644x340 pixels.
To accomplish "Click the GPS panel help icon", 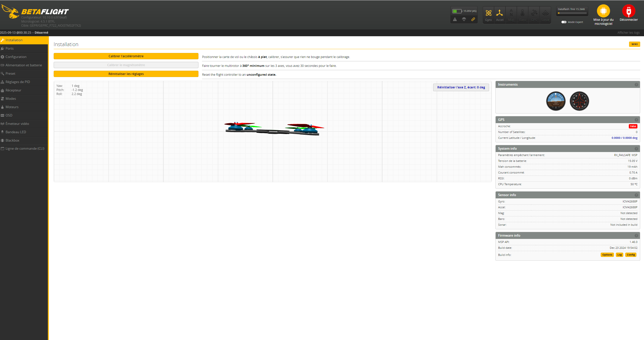I will [x=636, y=120].
